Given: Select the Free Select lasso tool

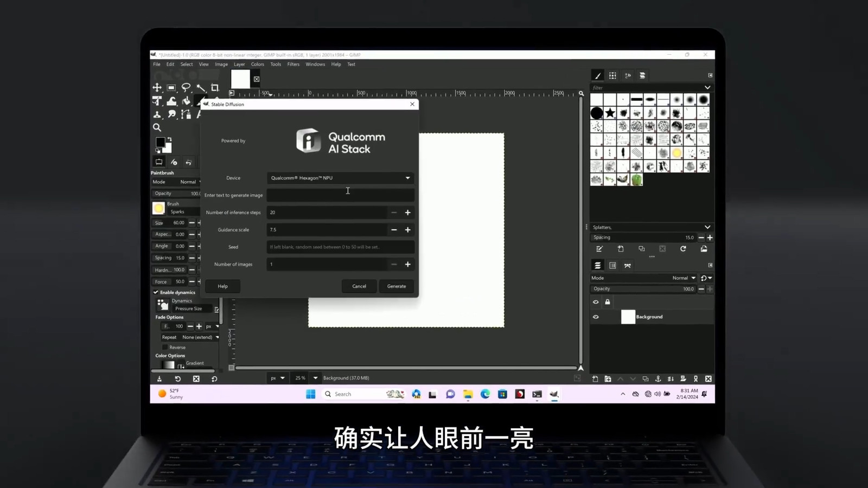Looking at the screenshot, I should tap(186, 87).
